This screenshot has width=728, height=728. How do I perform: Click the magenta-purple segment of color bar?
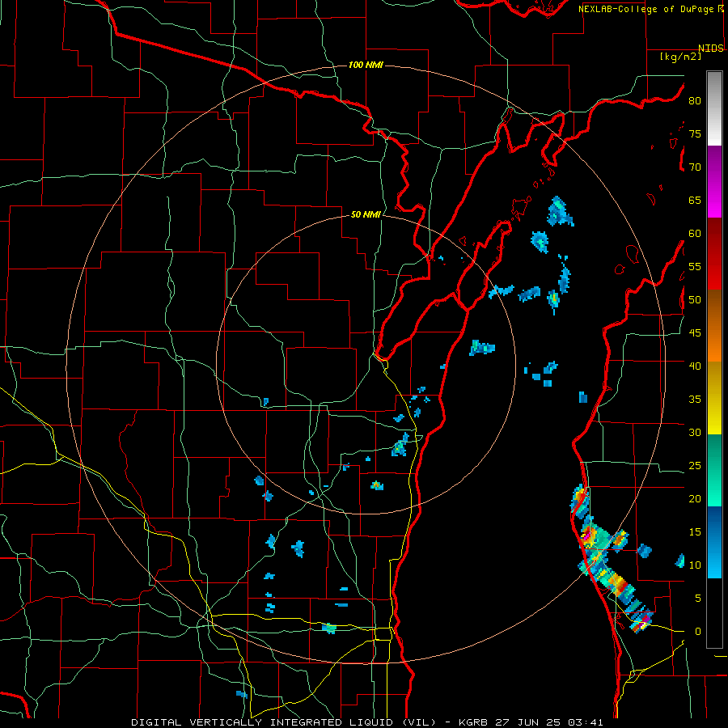click(x=714, y=181)
